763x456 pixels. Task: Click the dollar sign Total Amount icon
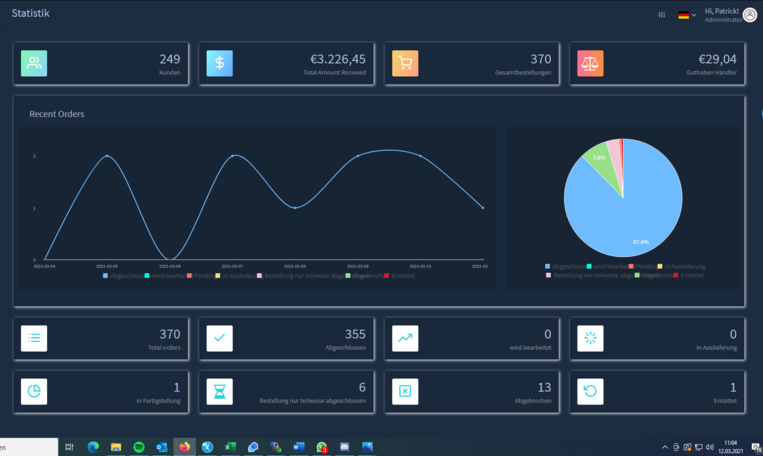pos(219,63)
